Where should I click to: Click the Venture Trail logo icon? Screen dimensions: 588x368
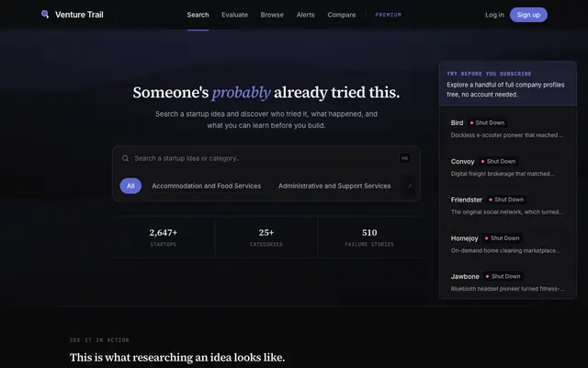45,15
